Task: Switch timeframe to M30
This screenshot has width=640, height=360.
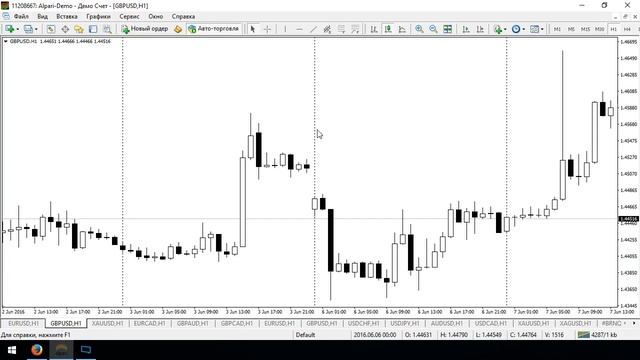Action: [x=600, y=29]
